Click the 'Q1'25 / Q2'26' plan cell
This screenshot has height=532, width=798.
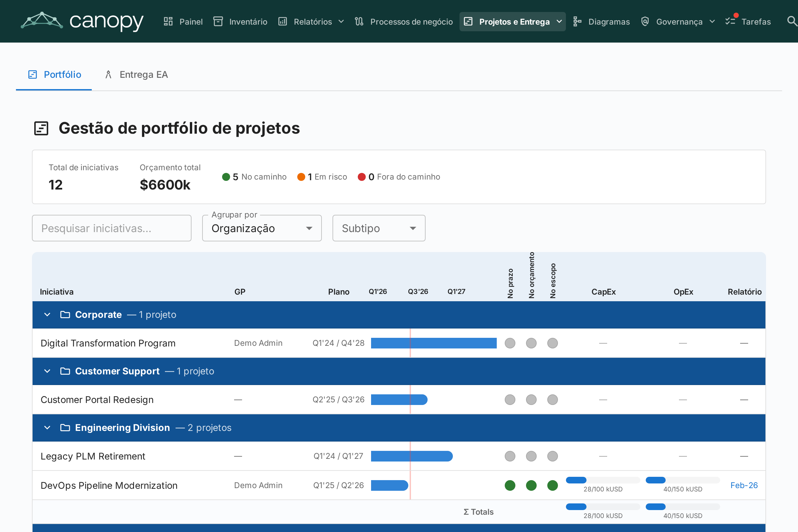click(x=338, y=485)
